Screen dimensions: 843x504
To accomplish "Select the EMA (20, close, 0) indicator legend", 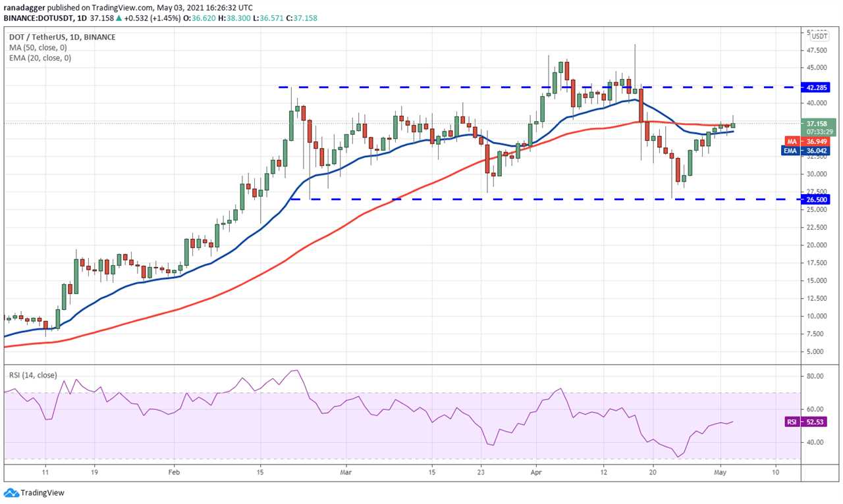I will point(40,58).
